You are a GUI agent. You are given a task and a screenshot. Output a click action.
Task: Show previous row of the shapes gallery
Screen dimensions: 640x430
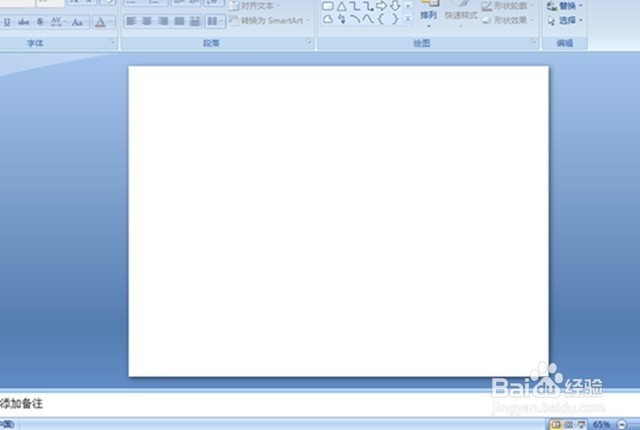coord(408,6)
